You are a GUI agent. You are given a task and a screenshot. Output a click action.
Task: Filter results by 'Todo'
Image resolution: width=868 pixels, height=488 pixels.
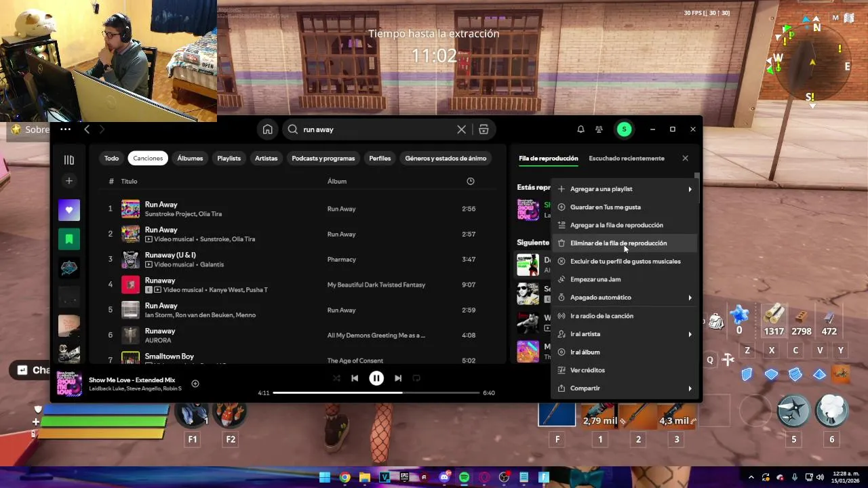pyautogui.click(x=112, y=158)
